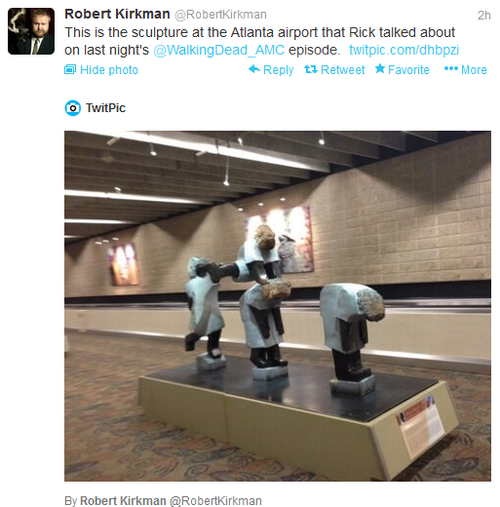500x507 pixels.
Task: Open the @WalkingDead_AMC mention link
Action: [x=219, y=50]
